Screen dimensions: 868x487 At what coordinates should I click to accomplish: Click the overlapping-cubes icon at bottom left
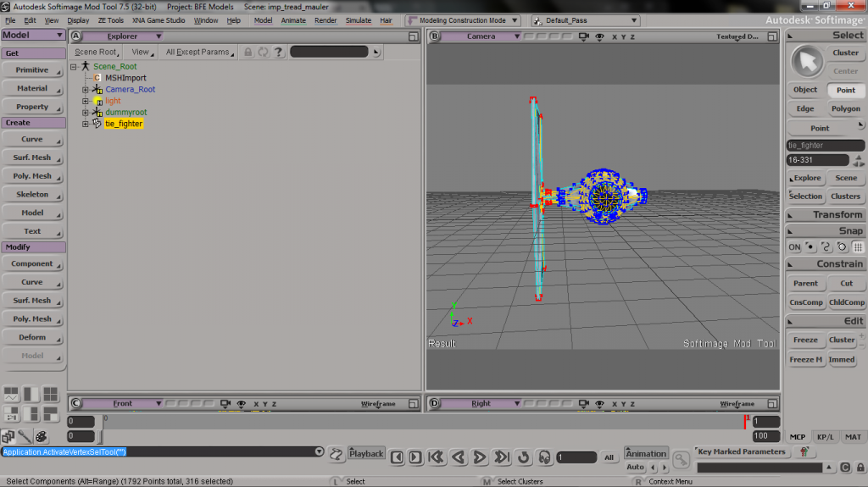(x=8, y=437)
